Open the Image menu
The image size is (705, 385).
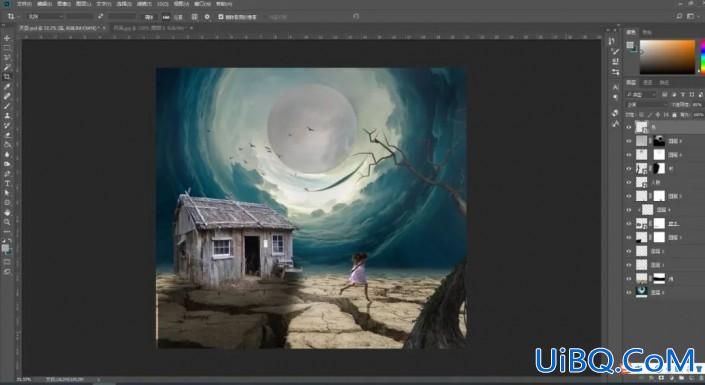coord(64,4)
